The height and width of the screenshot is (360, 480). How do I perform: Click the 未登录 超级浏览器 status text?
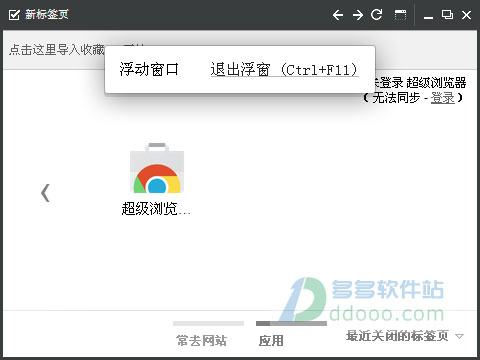pos(418,82)
